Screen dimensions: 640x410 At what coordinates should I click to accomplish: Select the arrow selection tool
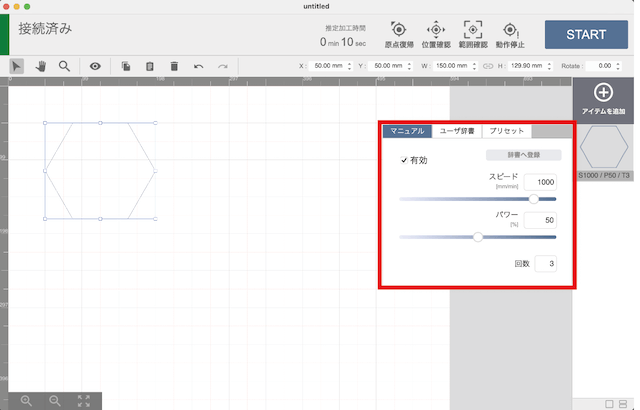17,66
